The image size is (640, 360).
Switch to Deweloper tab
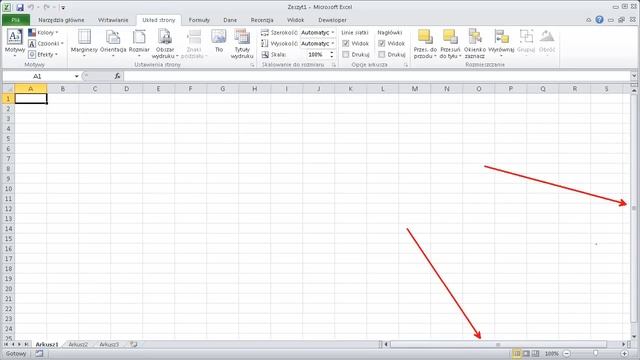click(x=332, y=20)
